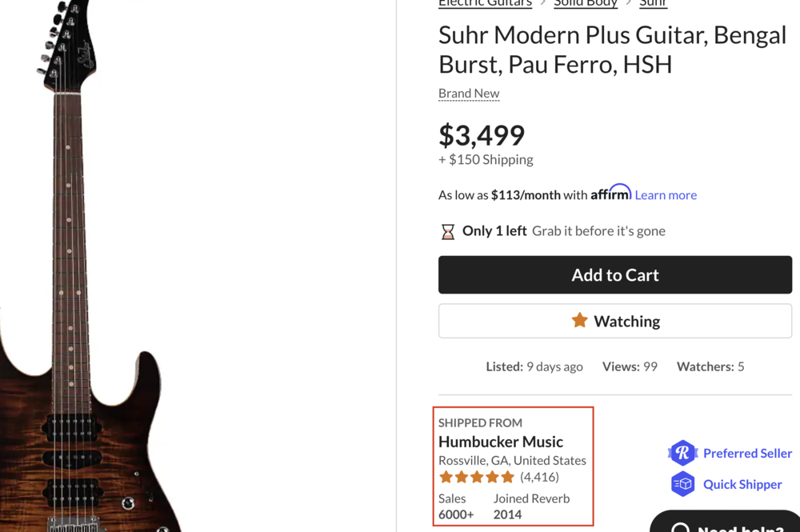The image size is (800, 532).
Task: Click the Add to Cart button
Action: click(x=614, y=275)
